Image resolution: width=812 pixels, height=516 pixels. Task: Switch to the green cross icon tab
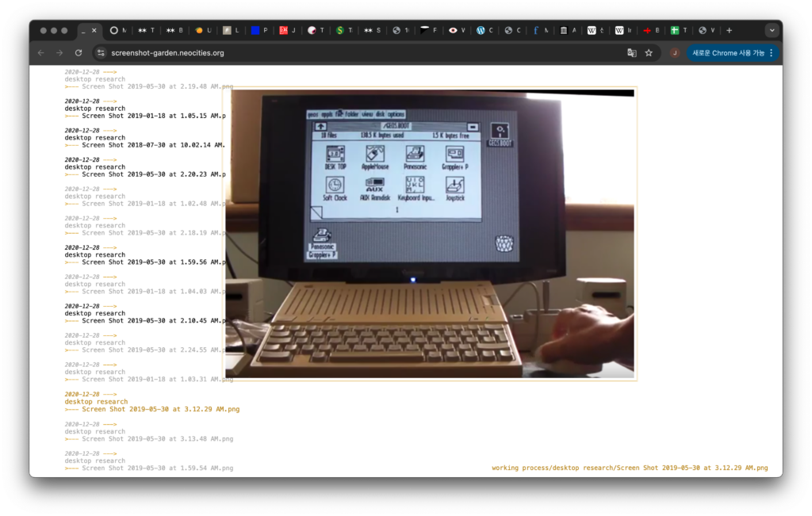coord(675,30)
